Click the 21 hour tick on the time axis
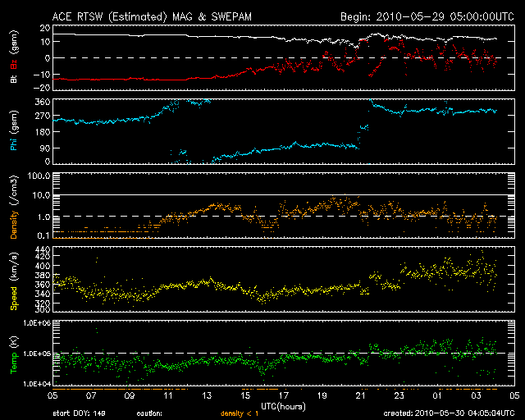The width and height of the screenshot is (525, 420). (361, 395)
